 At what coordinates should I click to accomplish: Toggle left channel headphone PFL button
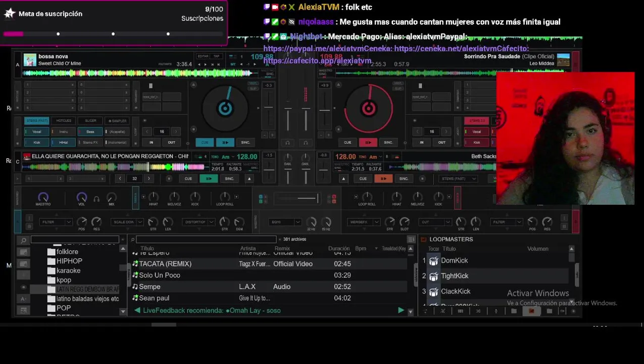tap(287, 143)
